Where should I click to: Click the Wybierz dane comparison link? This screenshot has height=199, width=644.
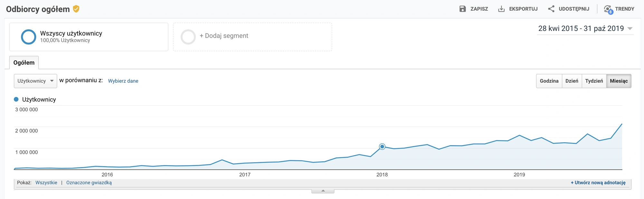pos(123,81)
